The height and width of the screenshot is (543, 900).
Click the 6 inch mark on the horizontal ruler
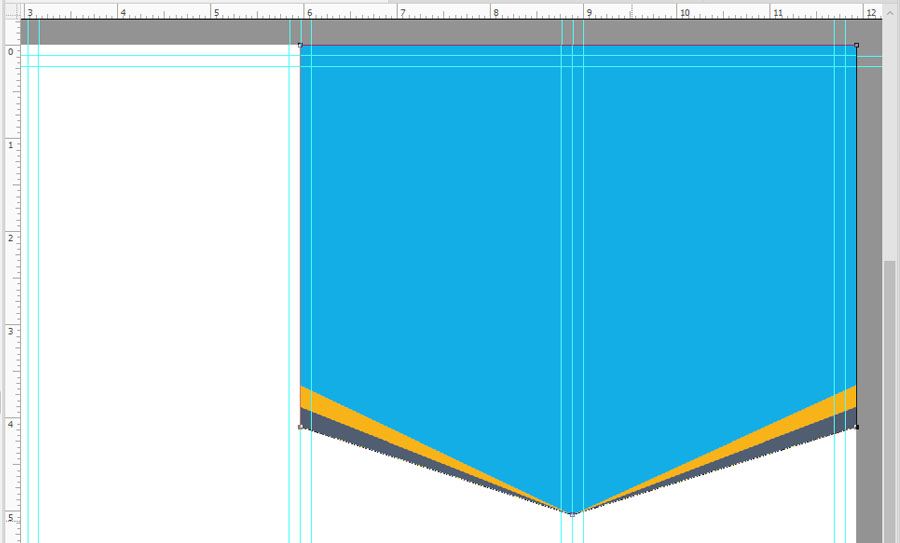[x=305, y=11]
